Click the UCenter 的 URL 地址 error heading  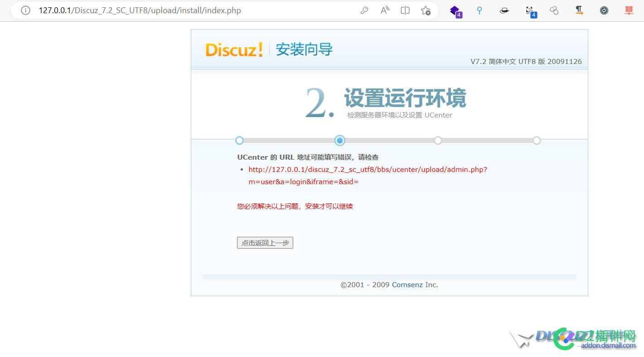click(x=308, y=157)
